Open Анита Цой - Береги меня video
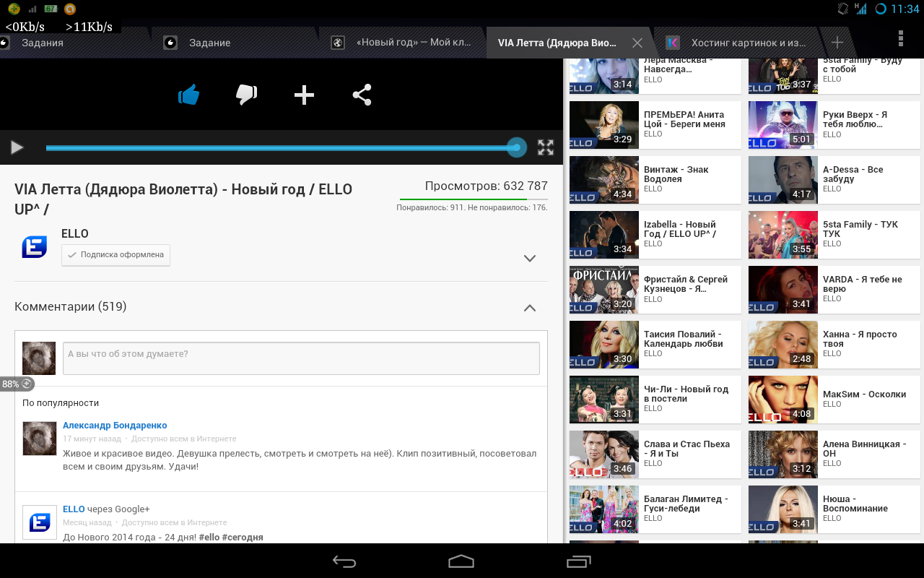The width and height of the screenshot is (924, 578). [x=655, y=124]
